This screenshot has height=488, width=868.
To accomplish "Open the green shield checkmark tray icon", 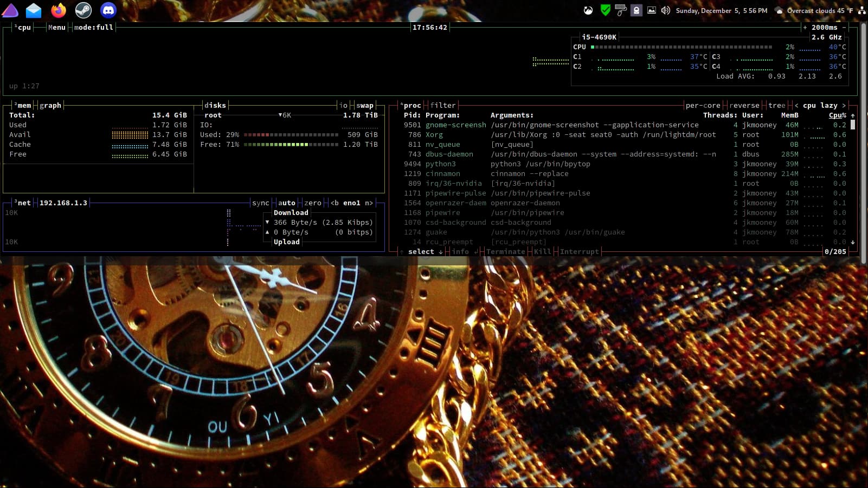I will click(605, 10).
